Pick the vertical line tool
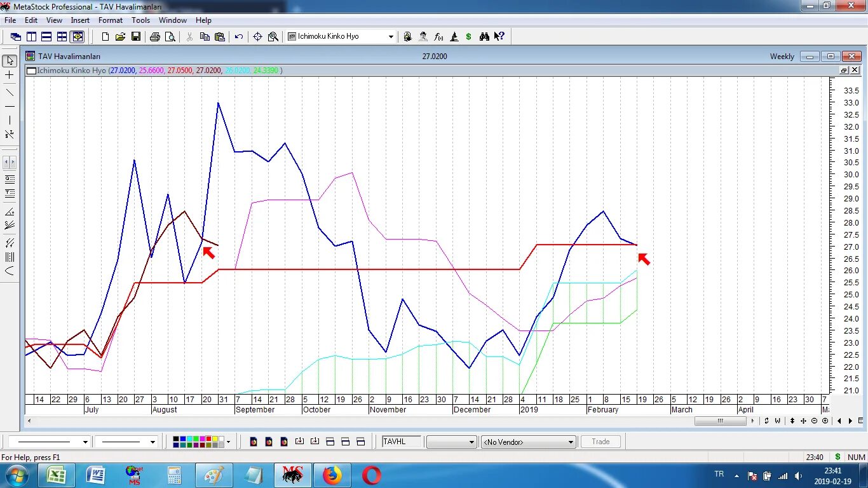This screenshot has width=868, height=488. 10,121
